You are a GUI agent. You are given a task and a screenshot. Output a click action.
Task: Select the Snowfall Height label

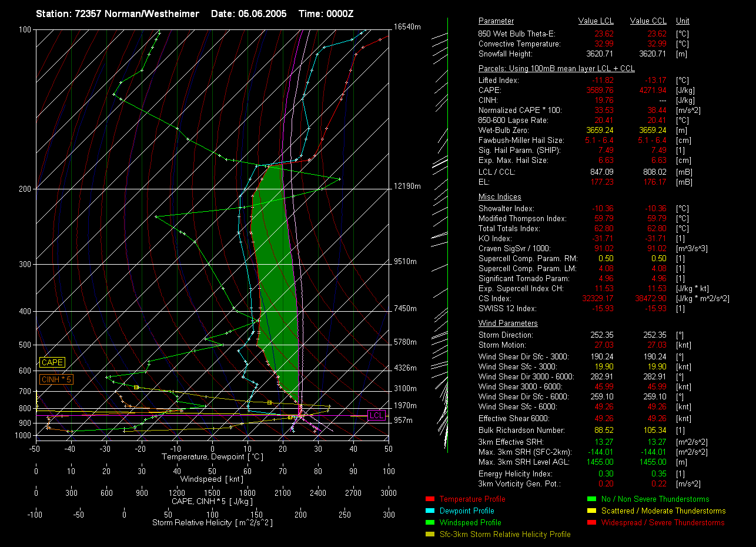pyautogui.click(x=507, y=54)
